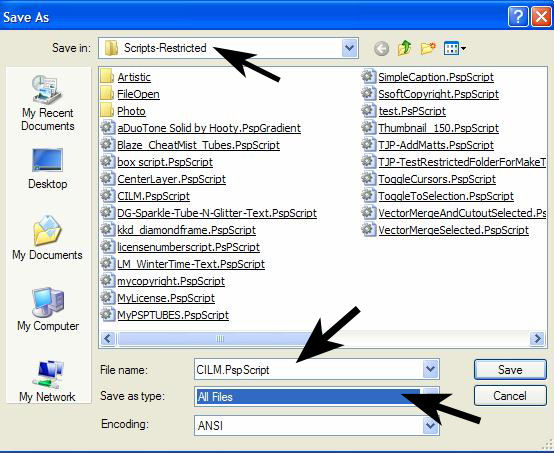The height and width of the screenshot is (453, 554).
Task: Expand the File name dropdown arrow
Action: (x=430, y=369)
